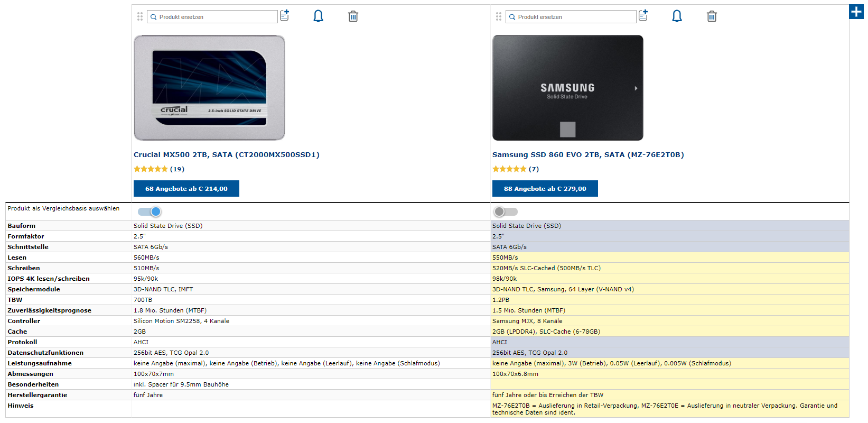
Task: Click Crucial TBW value '700TB'
Action: coord(143,300)
